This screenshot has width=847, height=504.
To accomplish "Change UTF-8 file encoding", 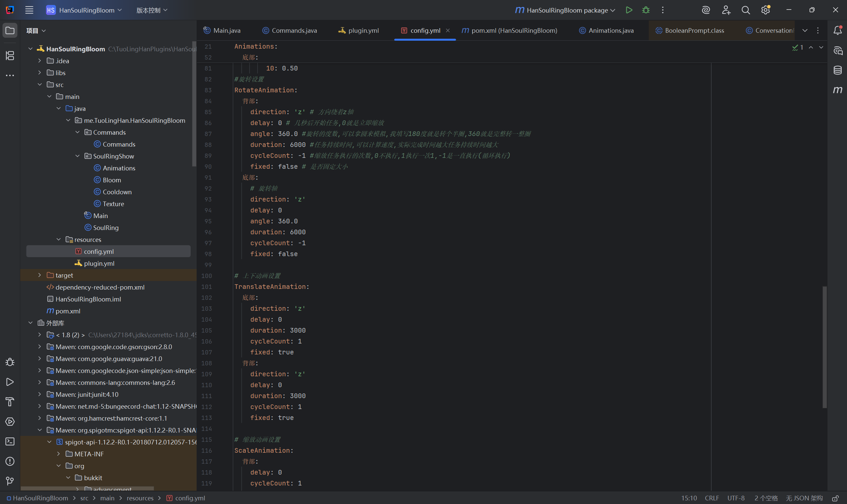I will [736, 498].
